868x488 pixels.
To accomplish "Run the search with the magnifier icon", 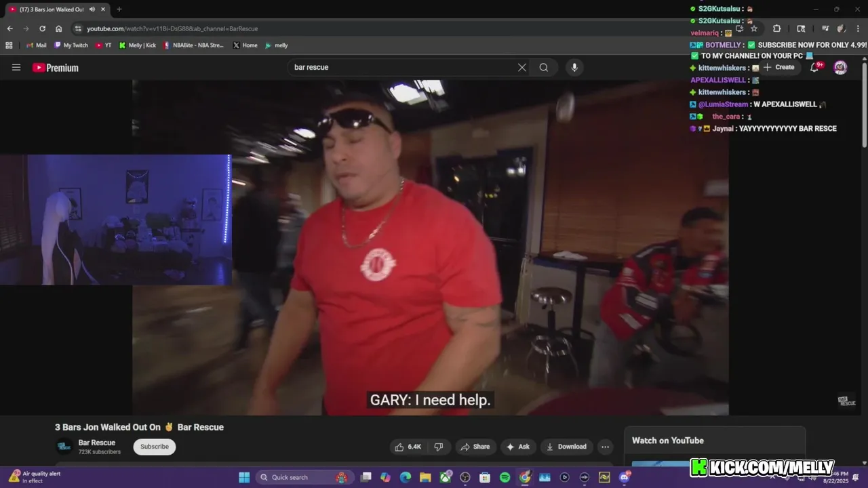I will click(x=544, y=67).
